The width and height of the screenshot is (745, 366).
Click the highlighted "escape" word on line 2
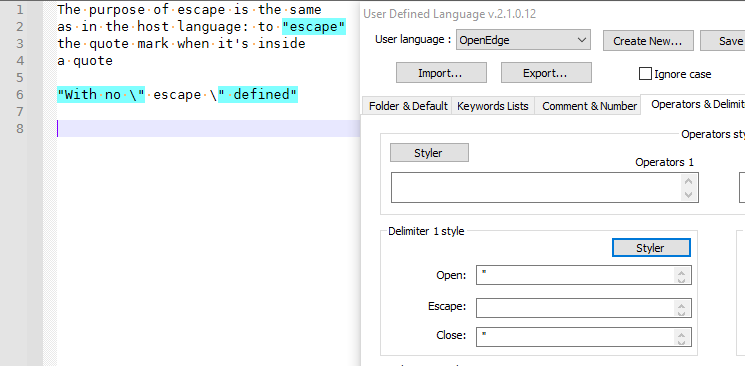(x=314, y=27)
